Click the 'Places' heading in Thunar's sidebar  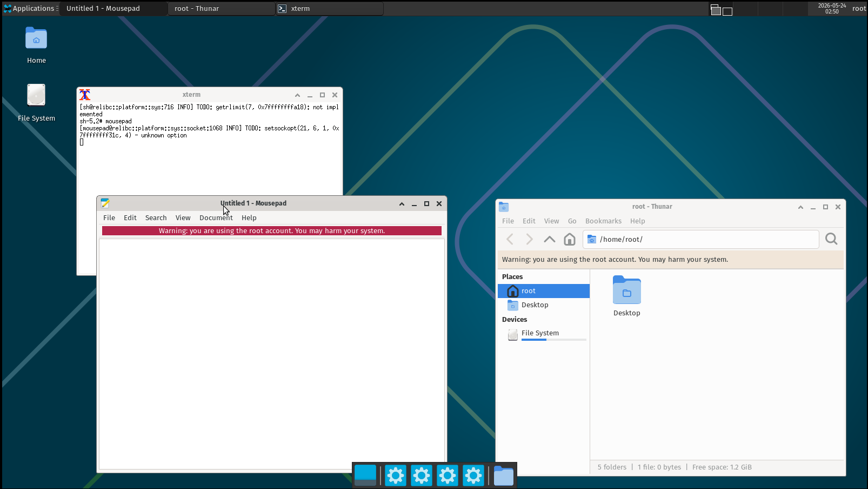pos(512,277)
